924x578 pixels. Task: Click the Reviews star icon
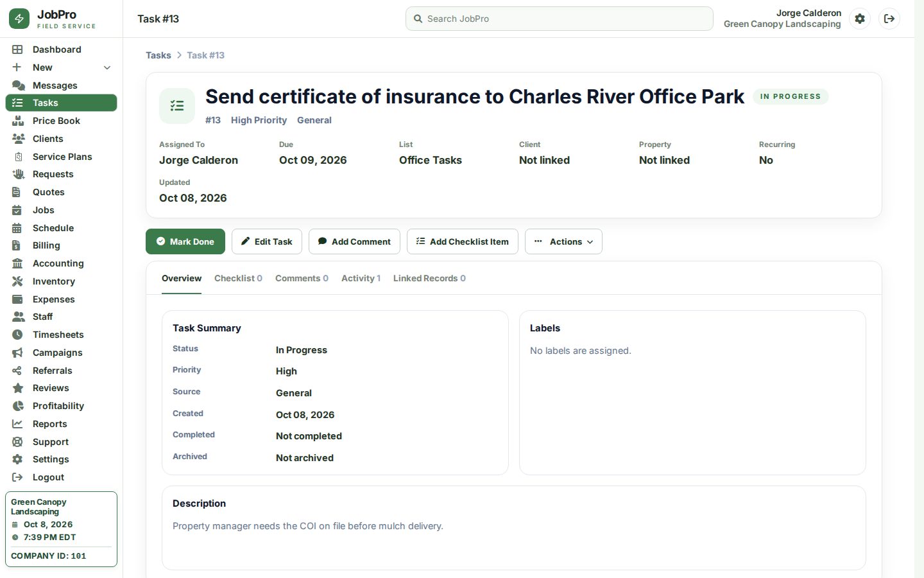coord(17,388)
